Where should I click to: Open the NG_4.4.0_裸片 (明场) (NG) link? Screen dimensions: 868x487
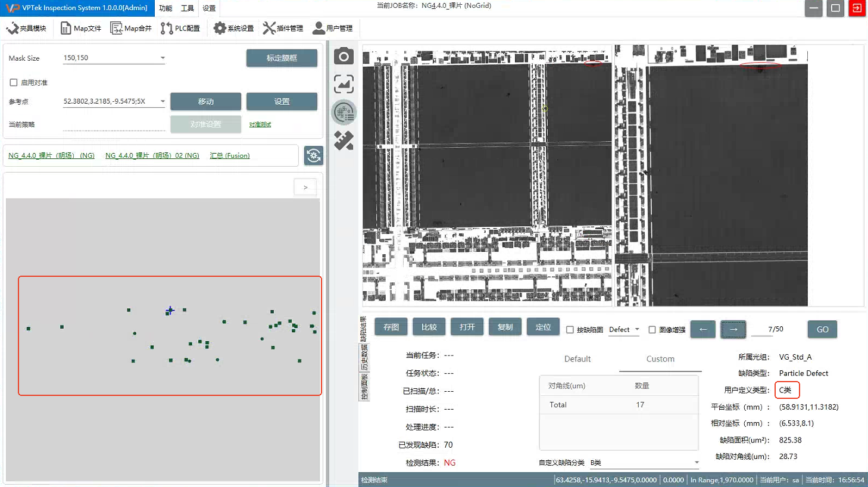[51, 155]
